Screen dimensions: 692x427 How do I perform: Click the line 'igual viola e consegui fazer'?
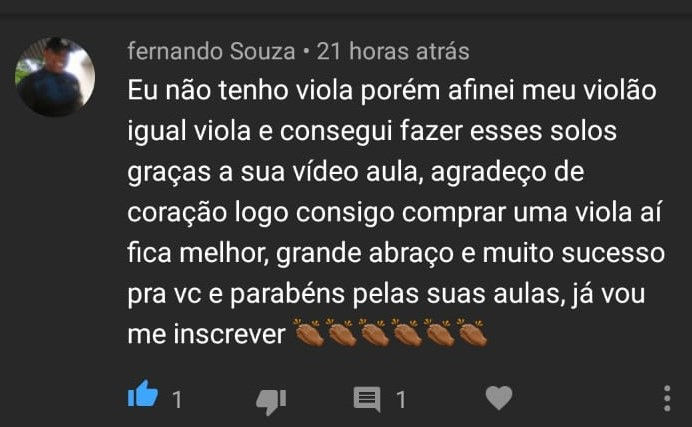(372, 131)
